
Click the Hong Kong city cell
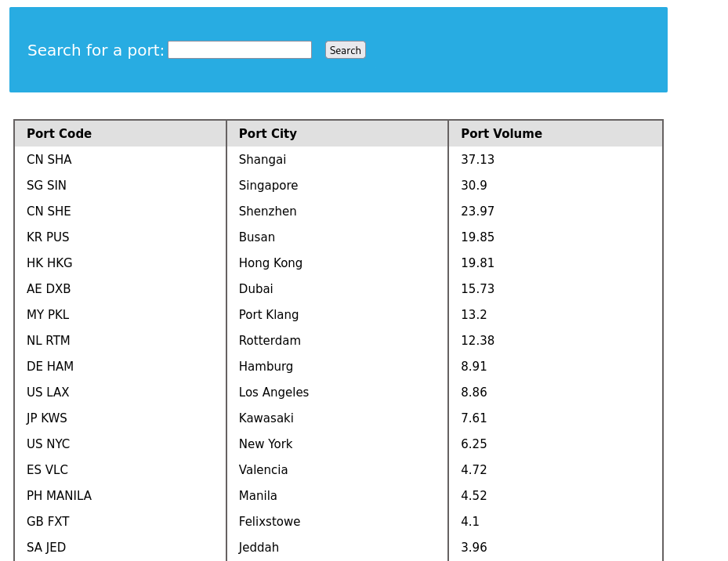coord(270,263)
